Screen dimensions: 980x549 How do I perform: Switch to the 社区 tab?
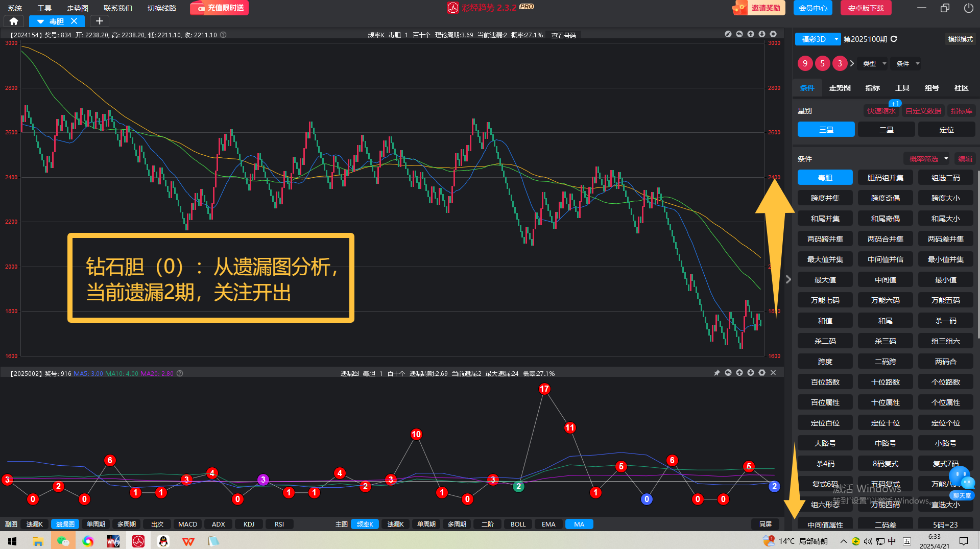coord(961,88)
